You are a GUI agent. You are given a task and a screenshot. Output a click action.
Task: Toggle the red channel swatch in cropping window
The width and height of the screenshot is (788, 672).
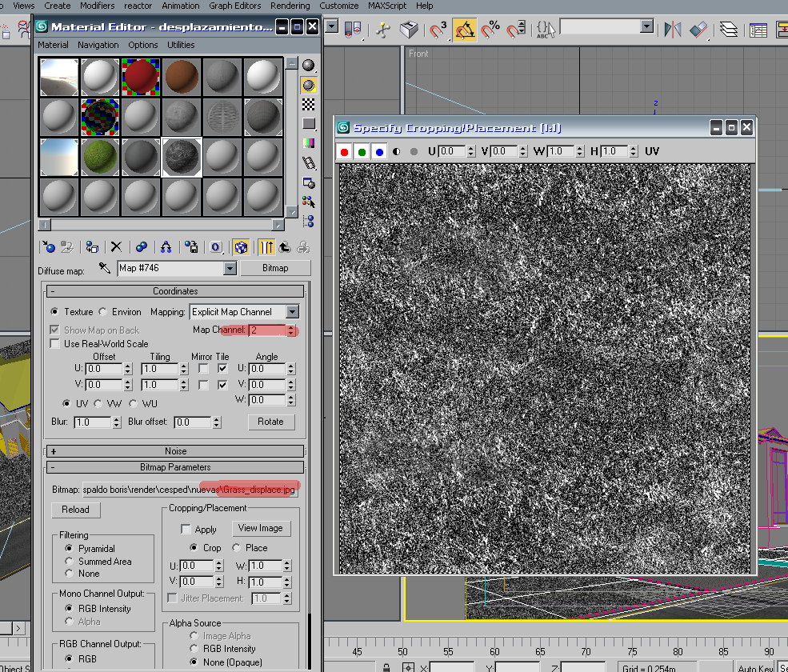(345, 151)
